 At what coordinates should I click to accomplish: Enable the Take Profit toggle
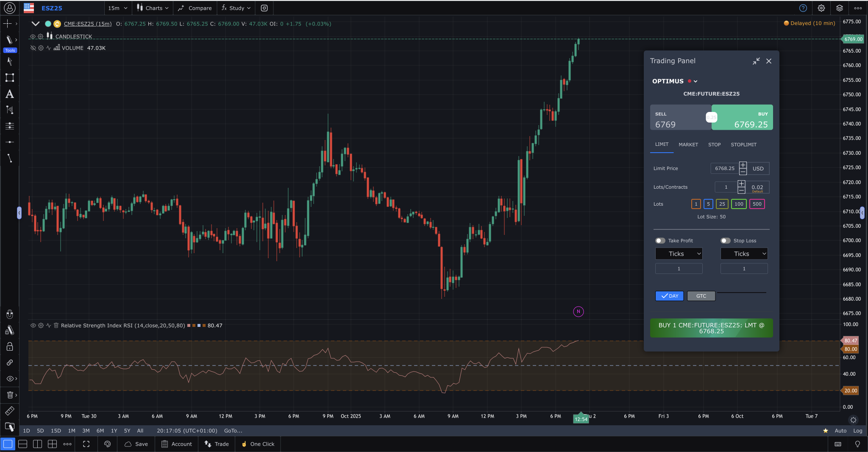coord(660,240)
